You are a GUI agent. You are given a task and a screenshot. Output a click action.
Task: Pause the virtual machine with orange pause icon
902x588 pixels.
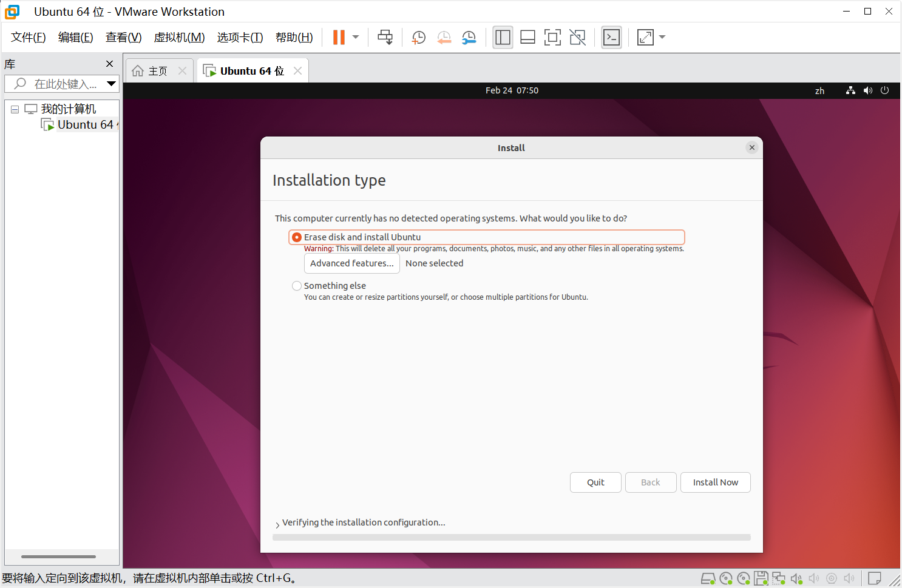tap(339, 38)
